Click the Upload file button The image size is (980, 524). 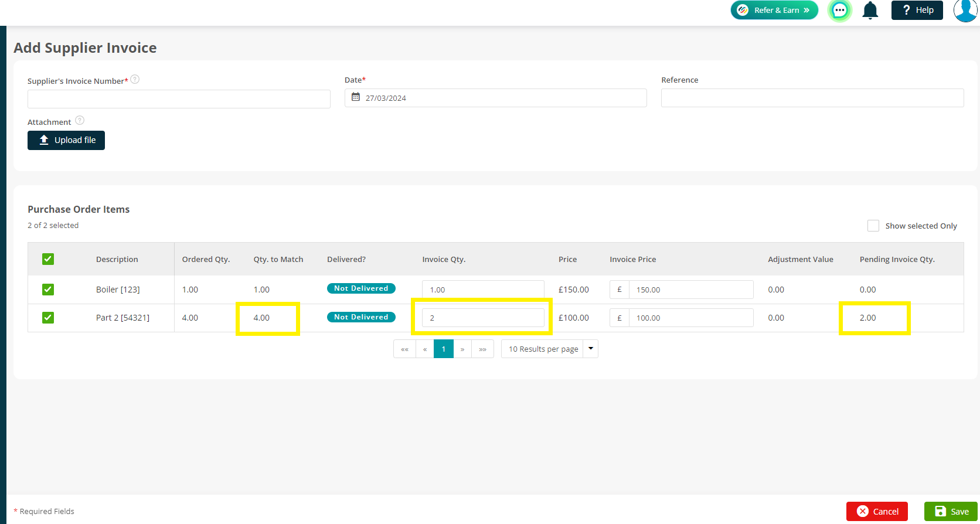point(66,140)
